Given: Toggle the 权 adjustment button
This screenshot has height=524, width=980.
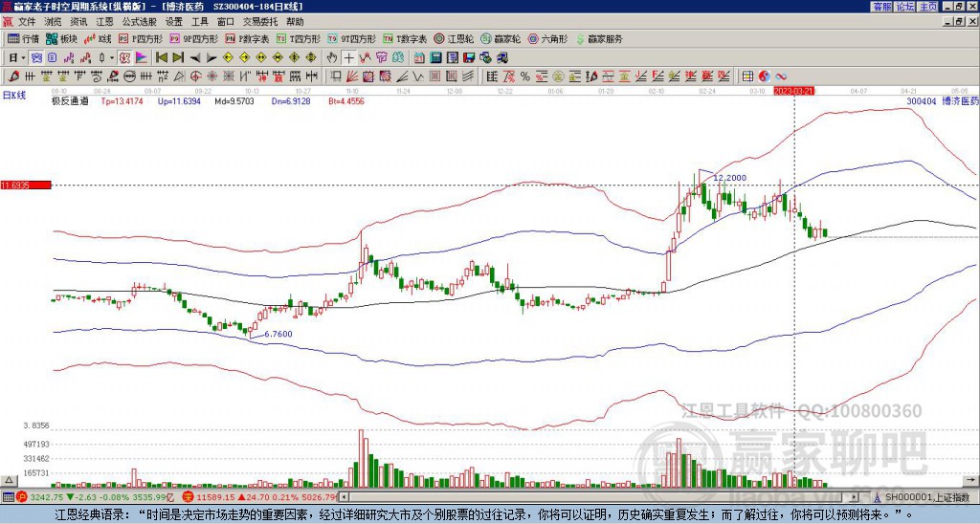Looking at the screenshot, I should pos(124,58).
